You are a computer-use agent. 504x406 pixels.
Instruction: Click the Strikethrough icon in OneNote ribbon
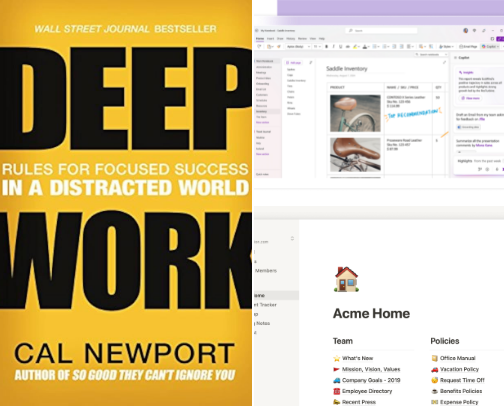(x=348, y=47)
